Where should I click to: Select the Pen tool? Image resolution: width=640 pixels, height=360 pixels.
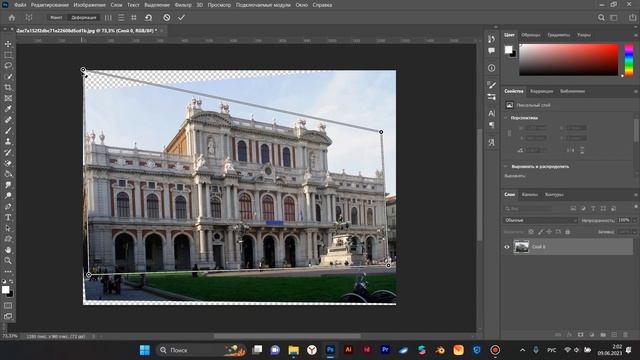[8, 207]
